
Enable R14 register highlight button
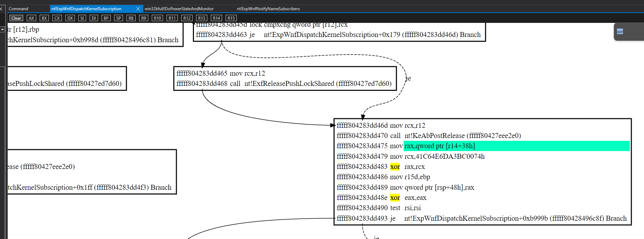tap(216, 18)
